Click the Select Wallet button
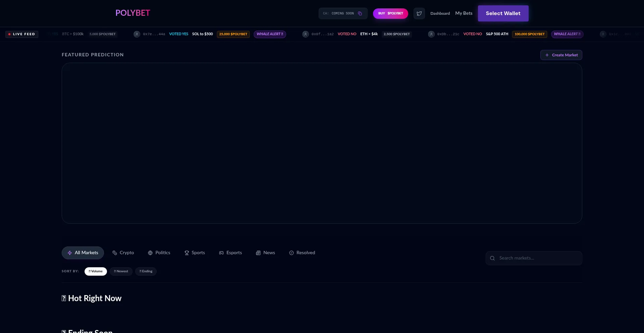Screen dimensions: 644x333 tap(503, 13)
